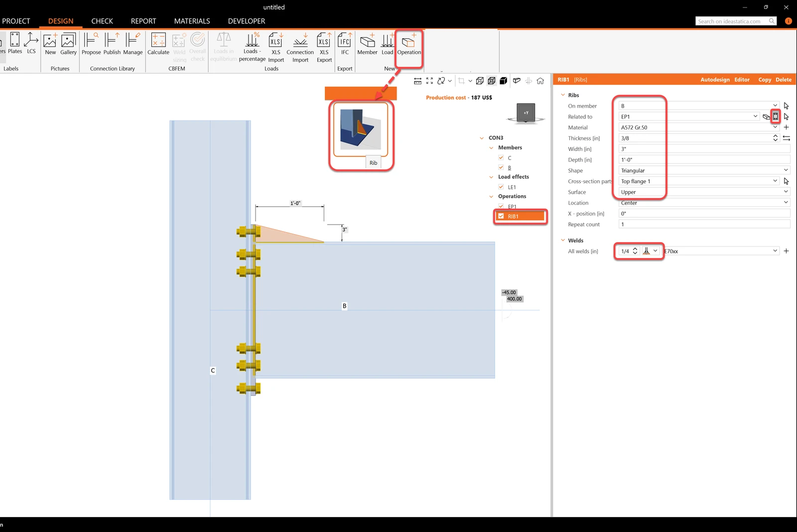Click the search on ideastatica.com box
This screenshot has height=532, width=797.
coord(736,21)
